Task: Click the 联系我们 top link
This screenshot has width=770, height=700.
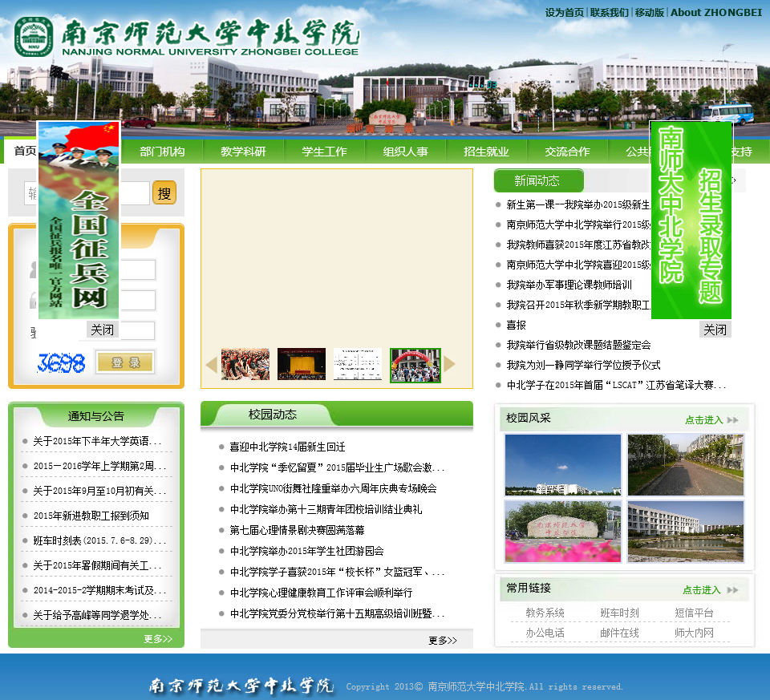Action: 610,13
